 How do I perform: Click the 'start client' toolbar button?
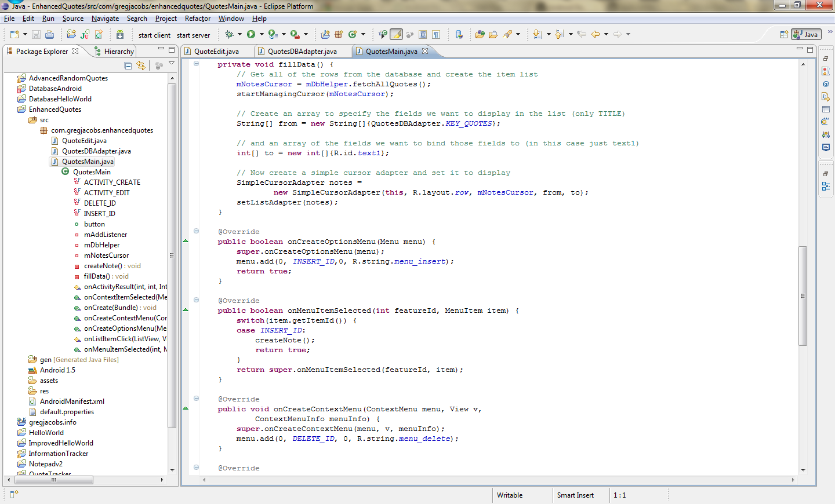click(154, 35)
